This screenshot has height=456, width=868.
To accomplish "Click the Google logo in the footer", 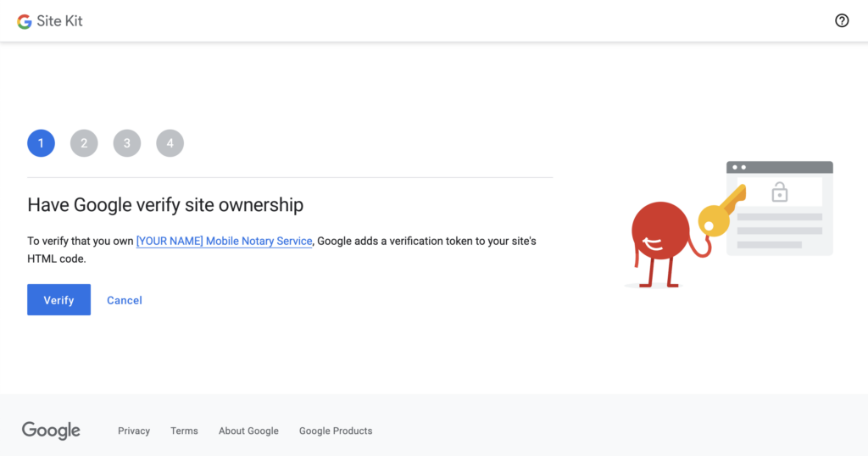I will 51,431.
